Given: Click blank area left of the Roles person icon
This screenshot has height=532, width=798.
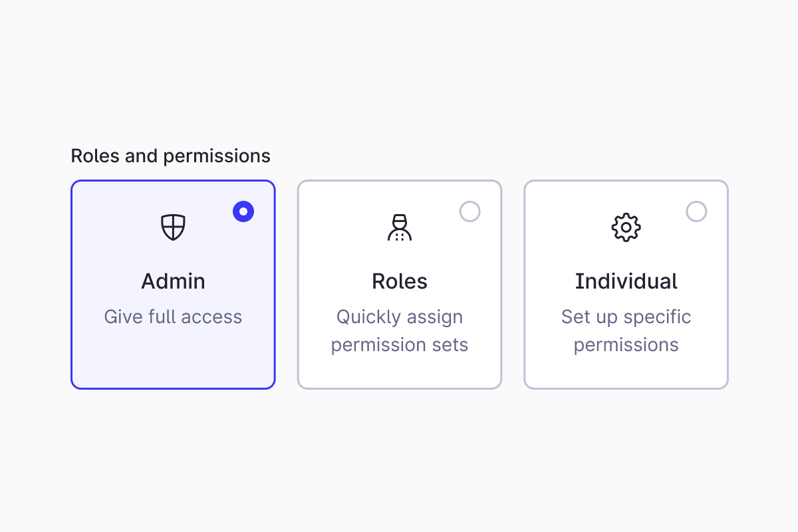Looking at the screenshot, I should click(339, 227).
